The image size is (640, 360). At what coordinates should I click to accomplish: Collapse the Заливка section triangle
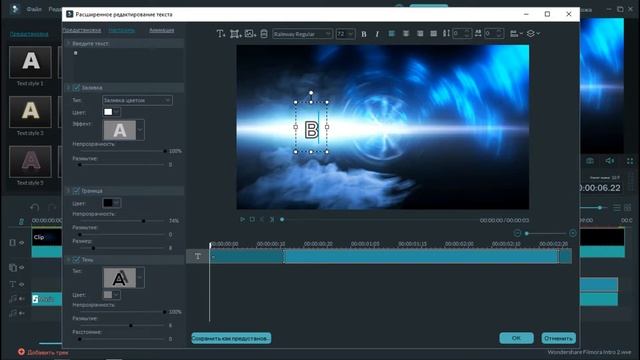68,87
